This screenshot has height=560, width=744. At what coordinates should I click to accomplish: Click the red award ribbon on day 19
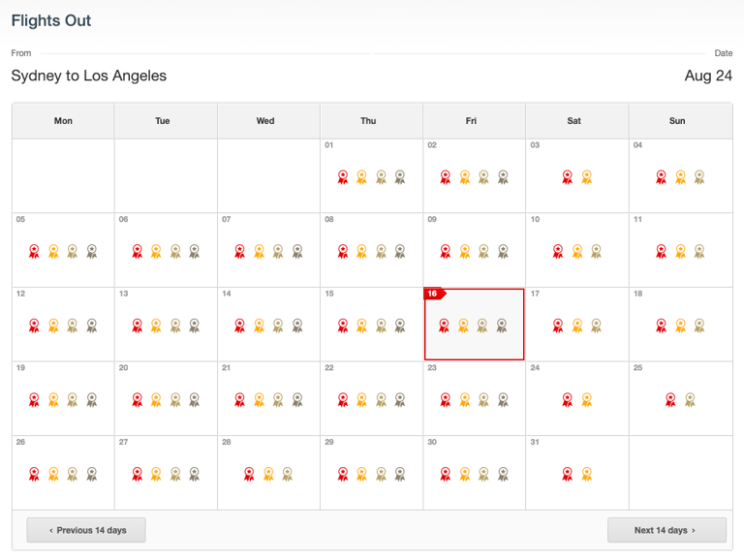(34, 399)
